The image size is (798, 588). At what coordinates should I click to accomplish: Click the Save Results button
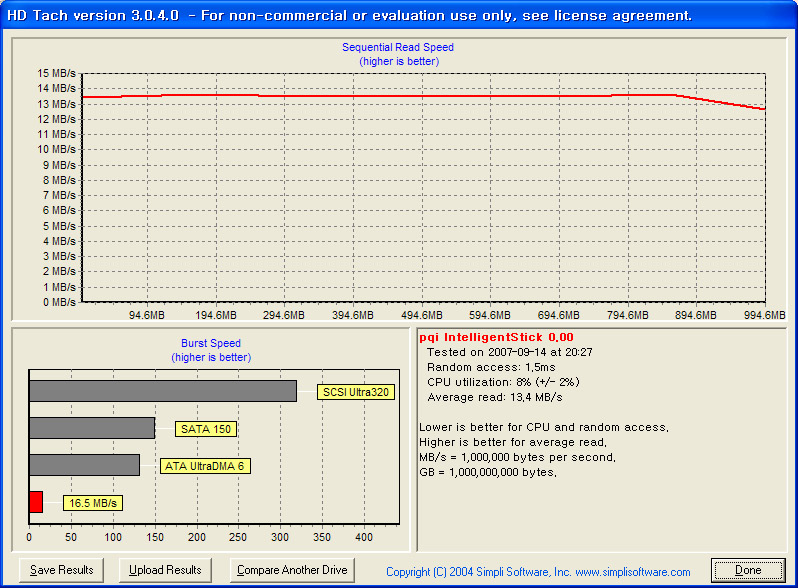tap(62, 570)
